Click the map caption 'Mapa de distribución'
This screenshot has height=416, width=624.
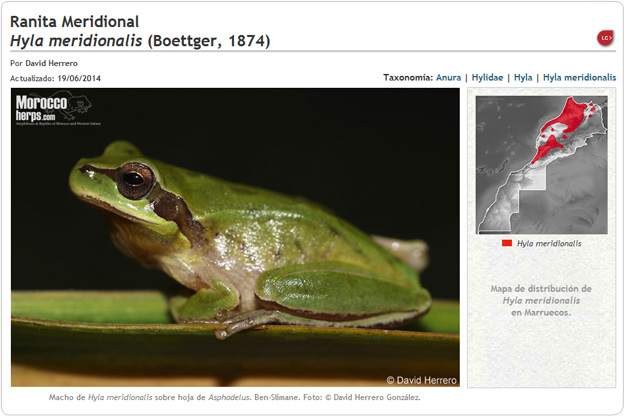click(x=541, y=301)
